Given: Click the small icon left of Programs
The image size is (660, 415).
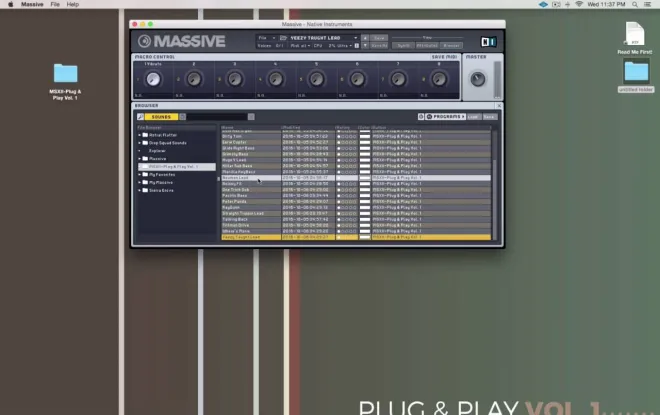Looking at the screenshot, I should click(x=420, y=117).
